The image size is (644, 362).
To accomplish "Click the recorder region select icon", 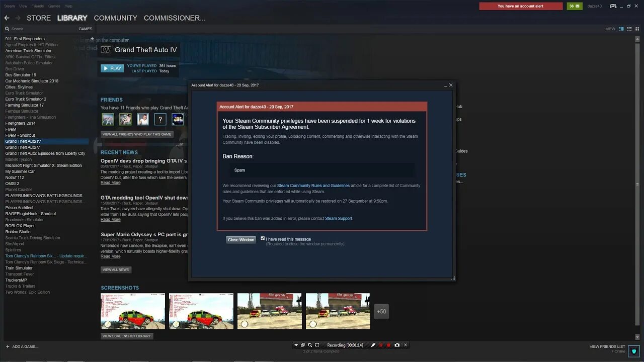I will pyautogui.click(x=317, y=345).
